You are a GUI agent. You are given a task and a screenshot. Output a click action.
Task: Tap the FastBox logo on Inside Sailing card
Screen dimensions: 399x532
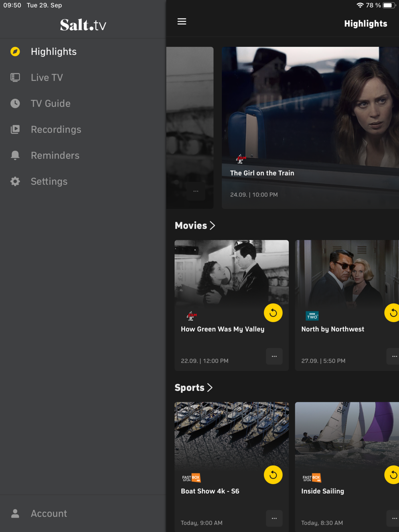[x=312, y=478]
